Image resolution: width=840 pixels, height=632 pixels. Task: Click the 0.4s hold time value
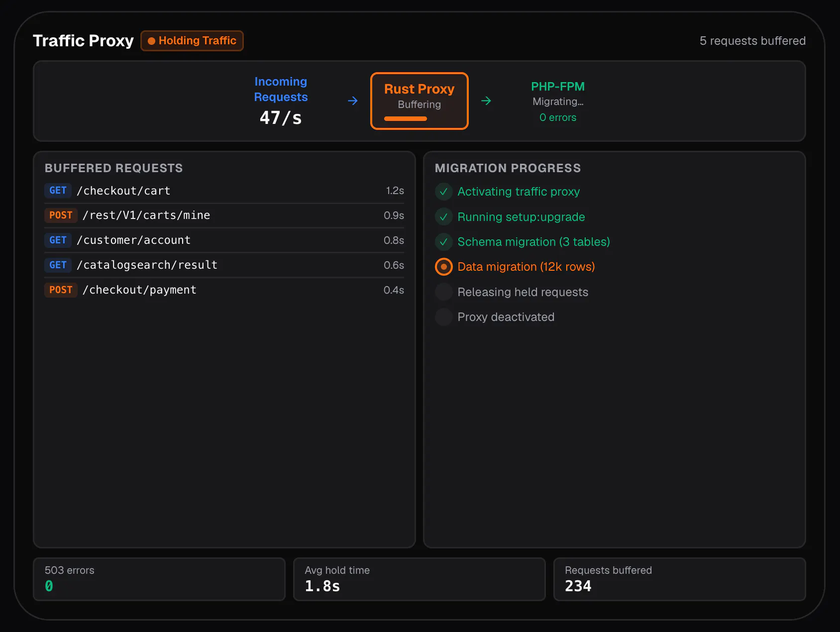394,290
